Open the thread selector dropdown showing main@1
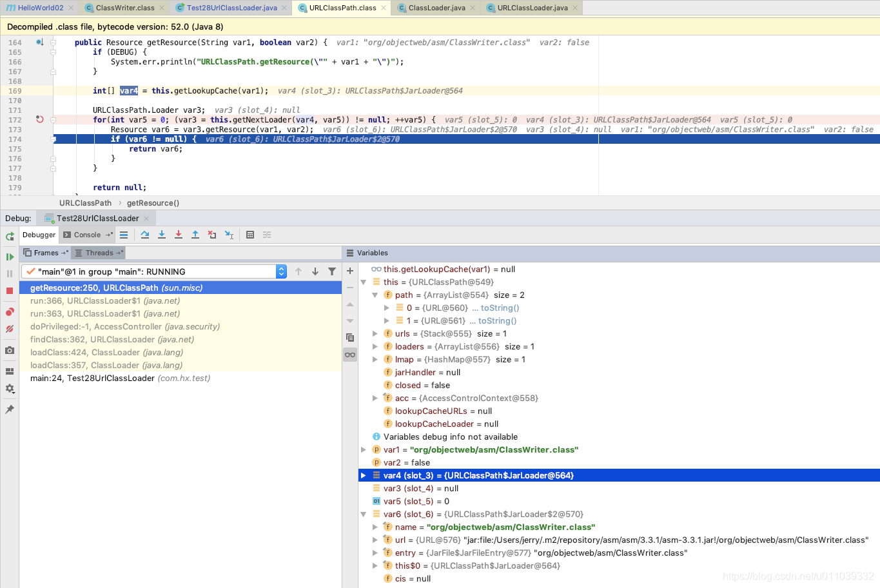880x588 pixels. tap(281, 271)
